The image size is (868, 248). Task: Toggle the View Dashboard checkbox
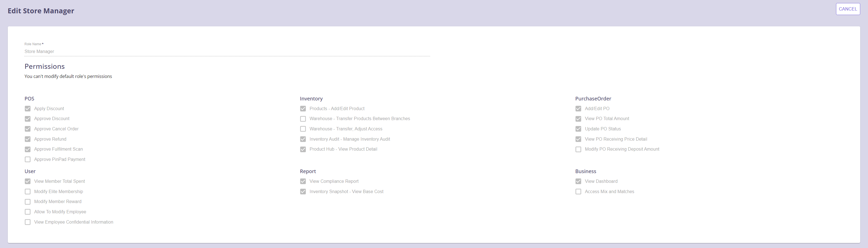coord(578,181)
